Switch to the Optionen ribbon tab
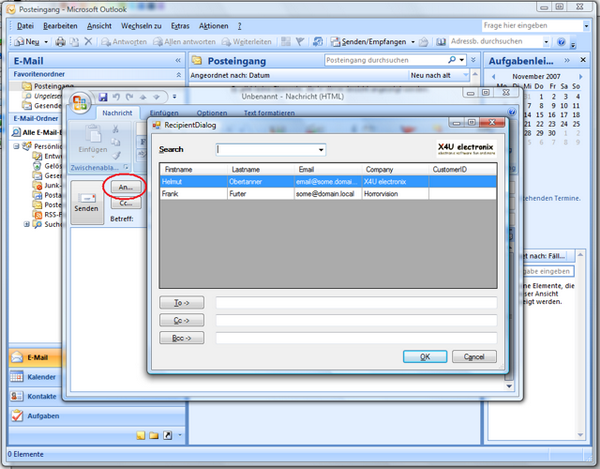The image size is (600, 469). coord(212,113)
